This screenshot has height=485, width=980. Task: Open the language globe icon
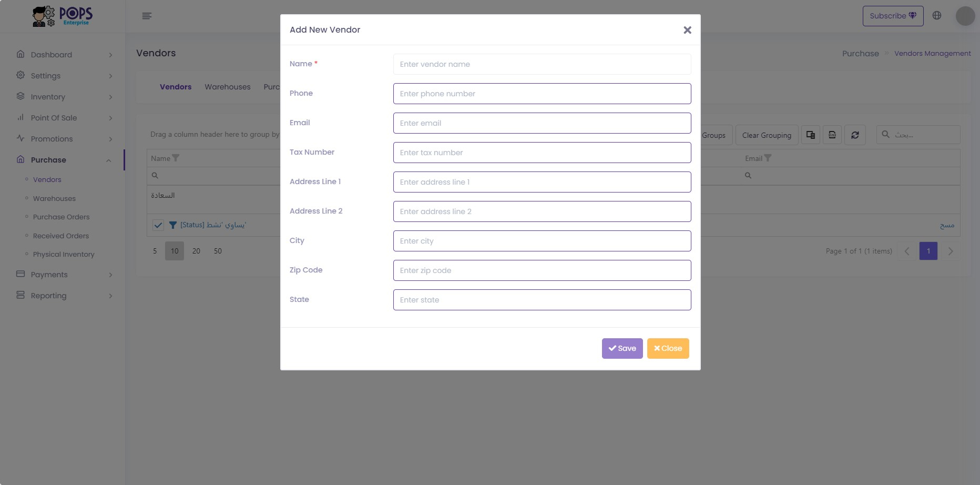pyautogui.click(x=937, y=16)
